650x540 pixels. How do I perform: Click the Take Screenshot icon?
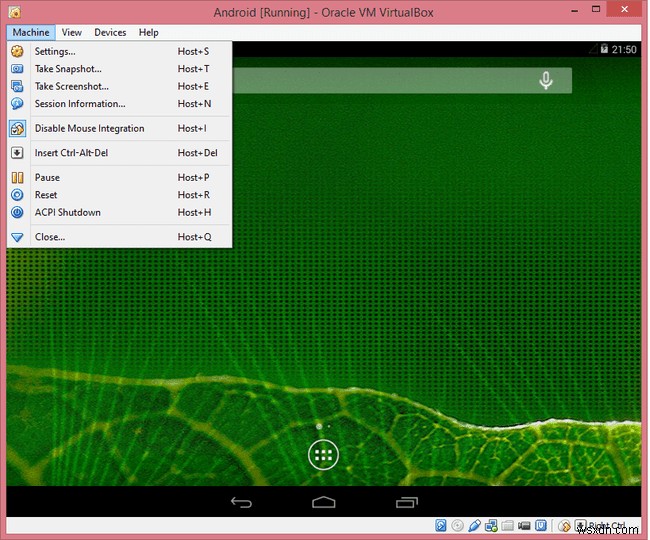(x=17, y=86)
